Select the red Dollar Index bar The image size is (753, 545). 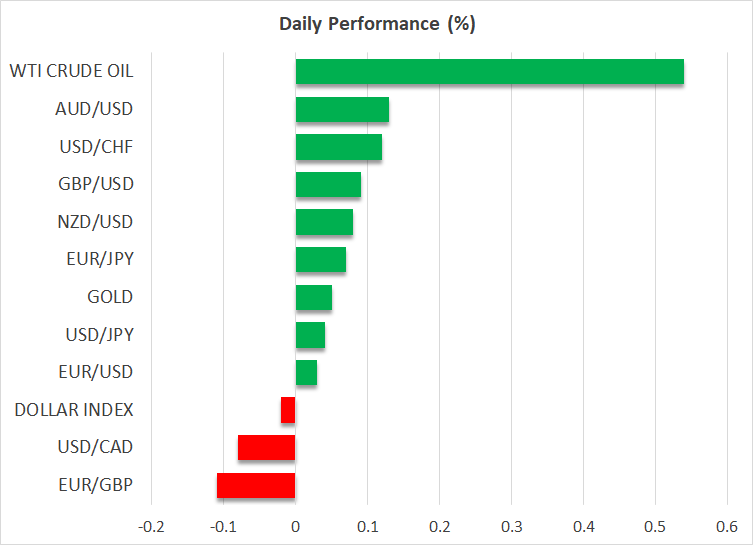(288, 410)
